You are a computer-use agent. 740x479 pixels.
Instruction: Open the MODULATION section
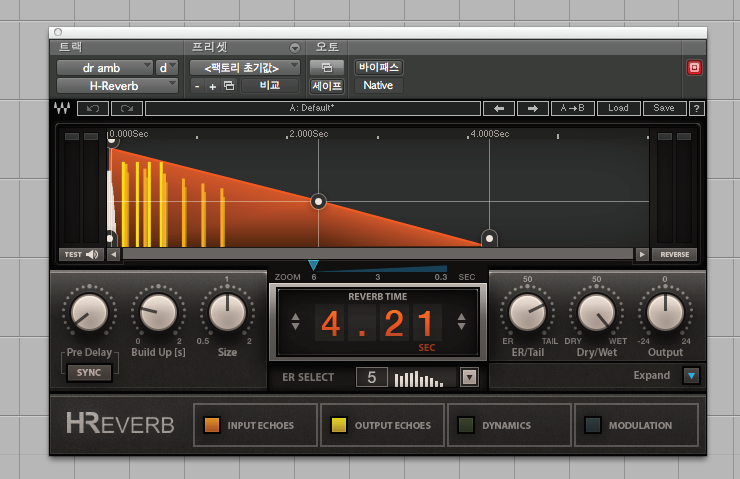pyautogui.click(x=636, y=425)
